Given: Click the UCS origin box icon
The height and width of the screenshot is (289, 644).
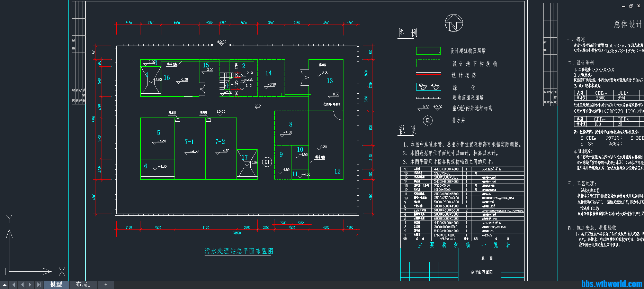Looking at the screenshot, I should [x=9, y=271].
